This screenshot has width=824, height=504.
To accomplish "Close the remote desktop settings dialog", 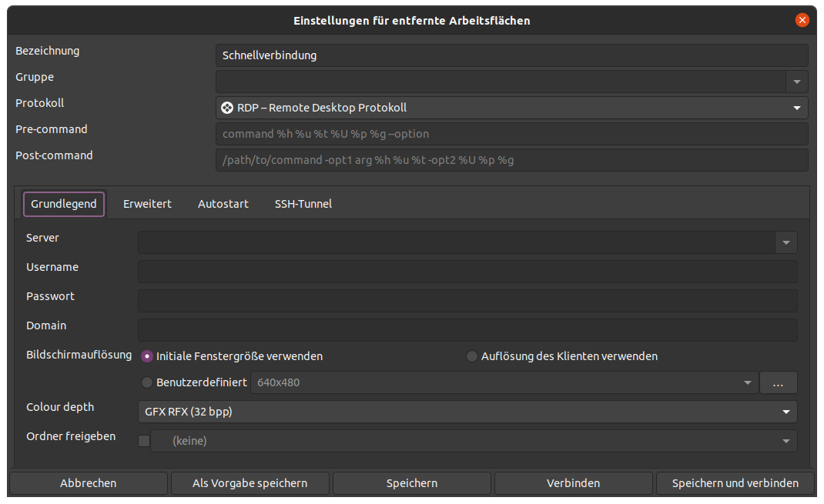I will click(x=802, y=20).
